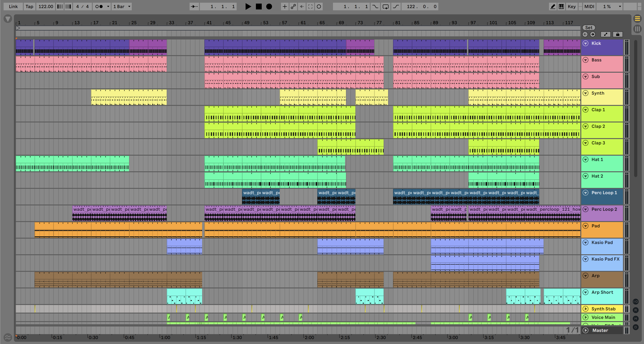Toggle the metronome on or off

[x=99, y=7]
